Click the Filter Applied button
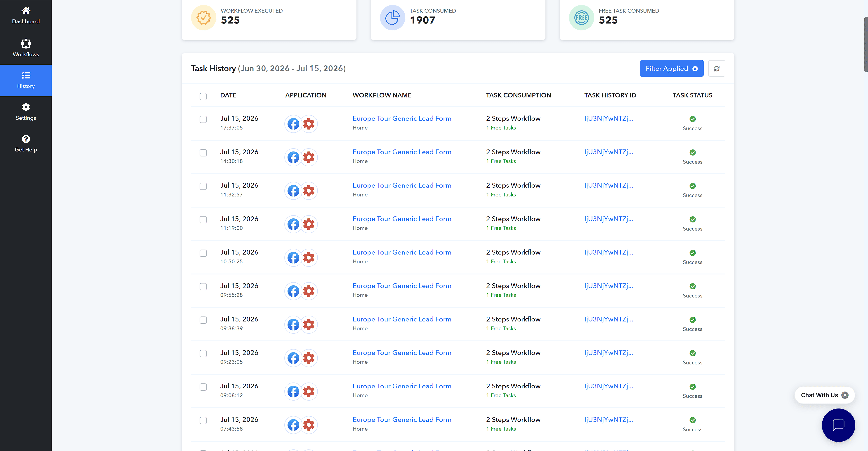 click(x=671, y=68)
